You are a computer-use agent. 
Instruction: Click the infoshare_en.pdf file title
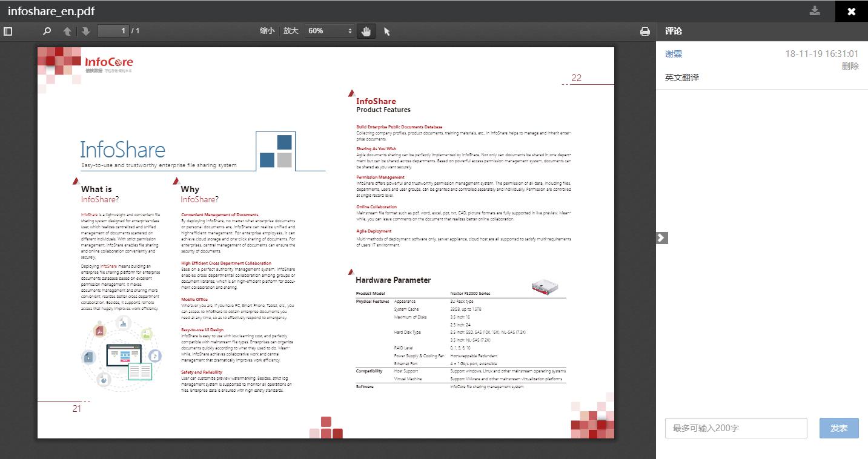click(x=51, y=11)
